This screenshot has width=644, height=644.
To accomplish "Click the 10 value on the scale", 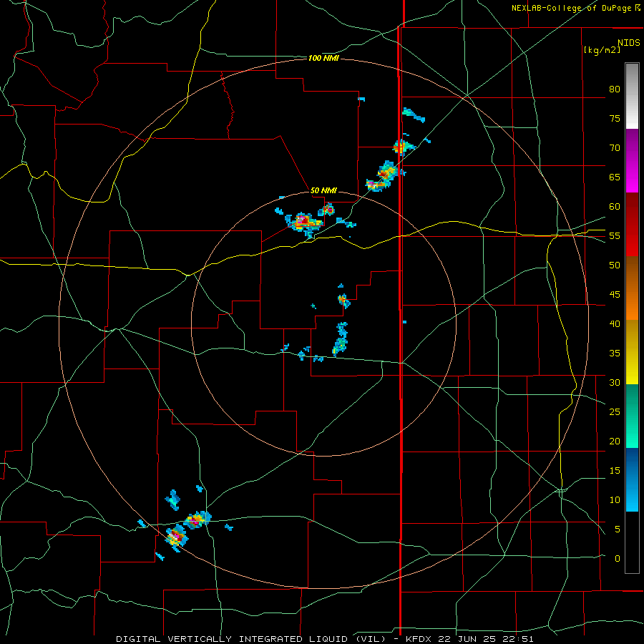I will point(615,500).
